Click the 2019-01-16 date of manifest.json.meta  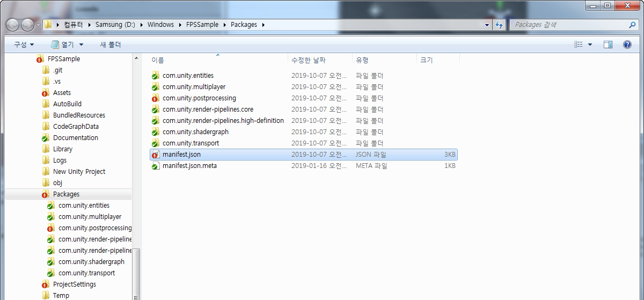(319, 166)
